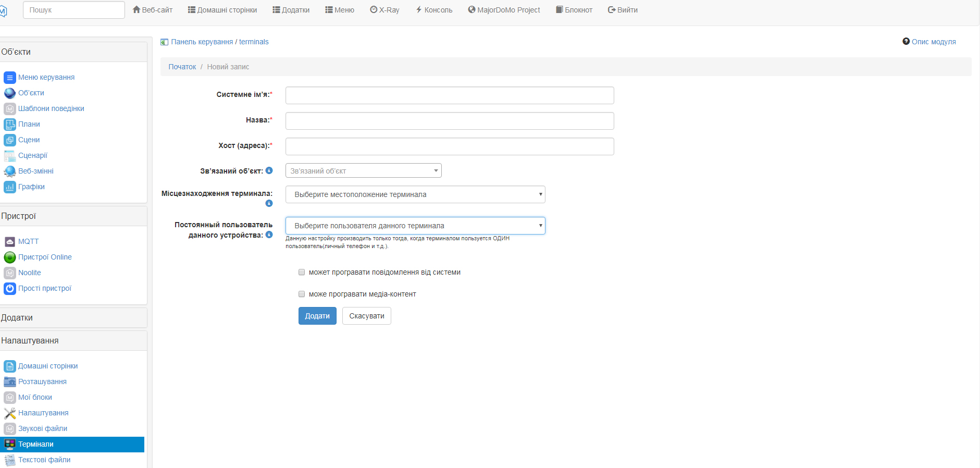Click the MQTT icon in sidebar

9,241
